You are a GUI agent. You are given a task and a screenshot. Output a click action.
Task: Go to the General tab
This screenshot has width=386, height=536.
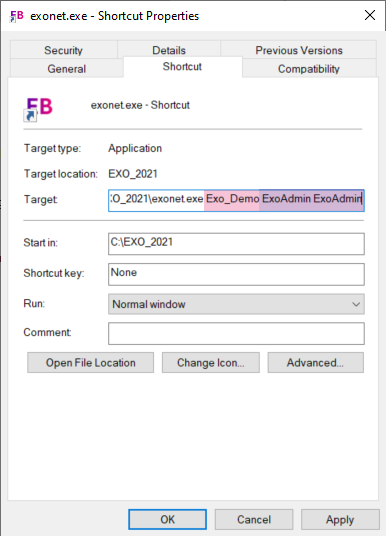click(x=67, y=69)
